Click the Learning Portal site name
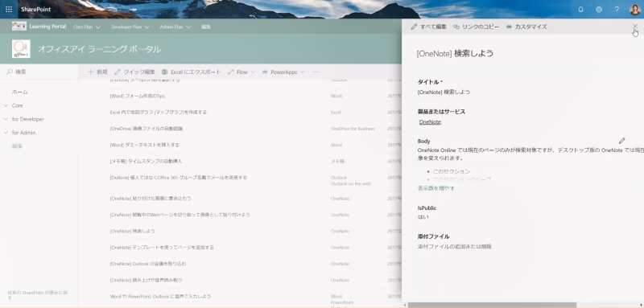 47,27
